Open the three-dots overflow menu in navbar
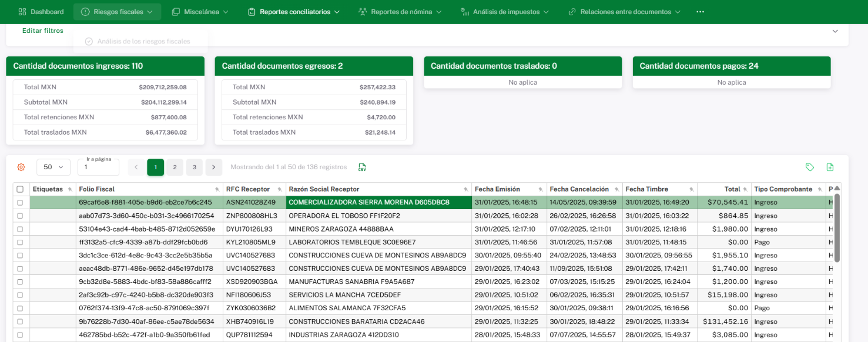Viewport: 868px width, 342px height. coord(699,12)
